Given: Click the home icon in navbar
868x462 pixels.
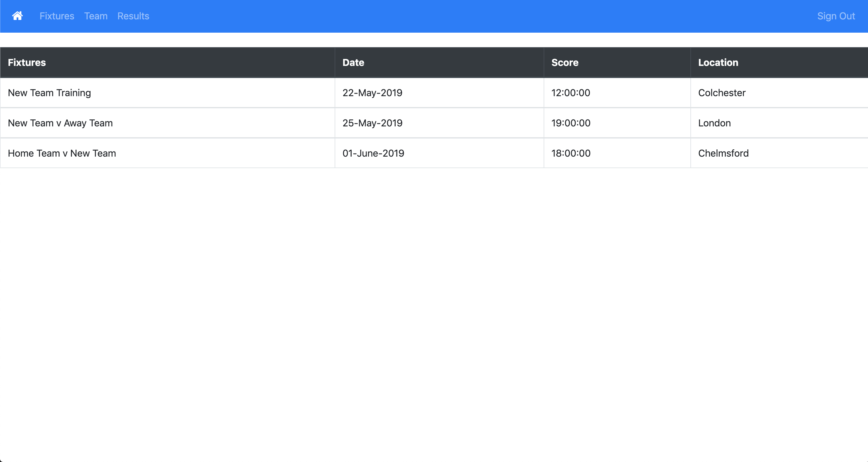Looking at the screenshot, I should tap(18, 16).
